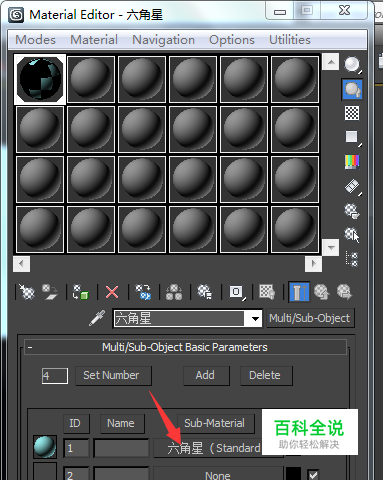The image size is (383, 480).
Task: Click the red X Reset Map icon
Action: click(112, 292)
